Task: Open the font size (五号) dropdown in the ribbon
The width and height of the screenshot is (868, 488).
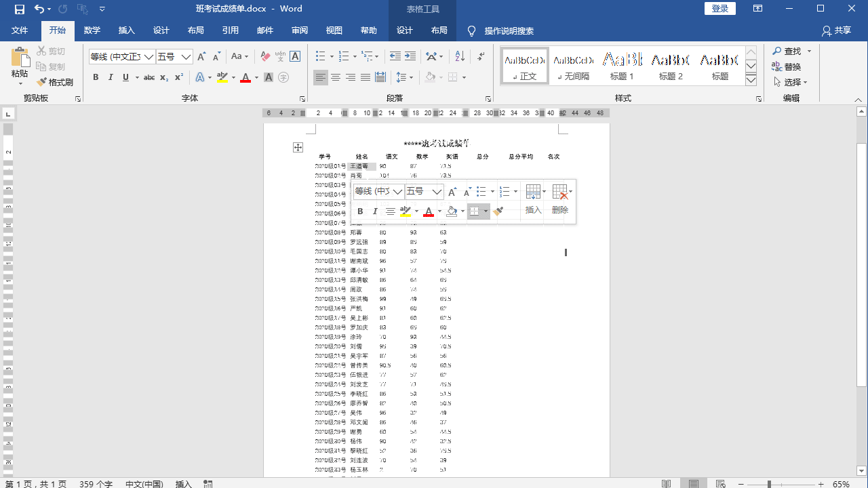Action: (186, 57)
